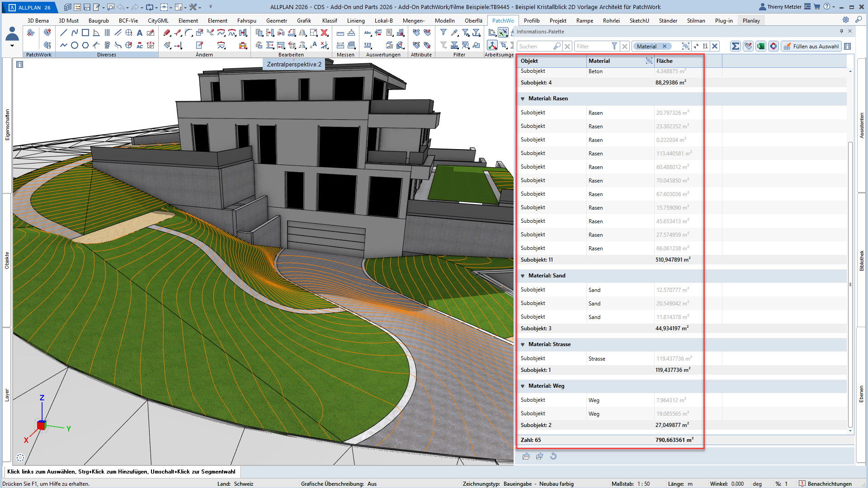Click the Füllen aus Auswahl button
868x488 pixels.
click(x=811, y=46)
